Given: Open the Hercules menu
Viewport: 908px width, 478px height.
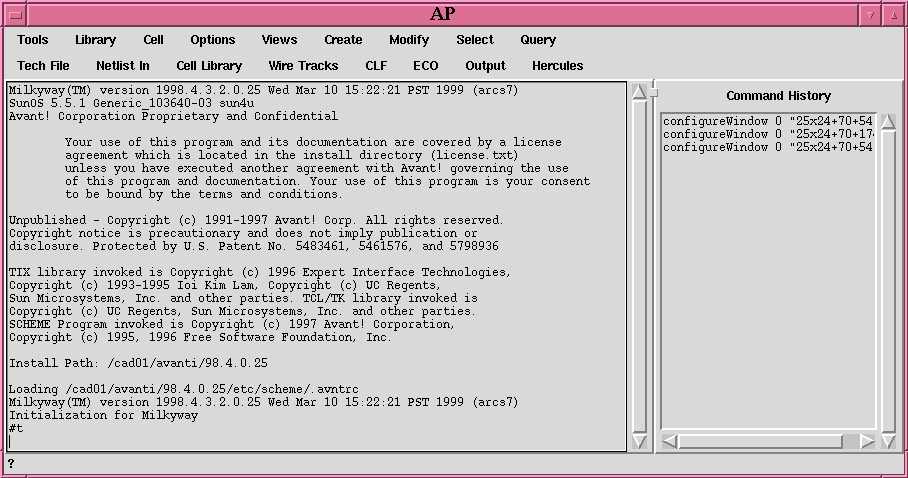Looking at the screenshot, I should tap(558, 66).
